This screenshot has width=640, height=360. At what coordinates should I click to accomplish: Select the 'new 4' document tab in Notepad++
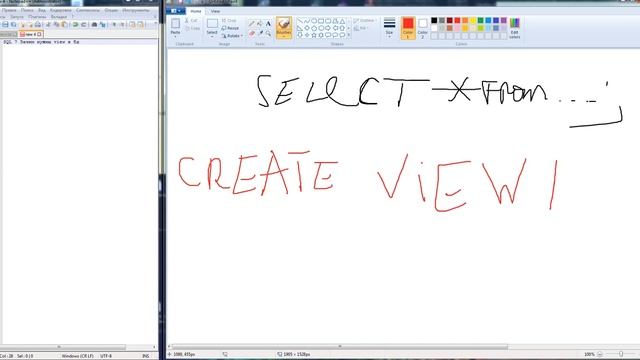30,34
